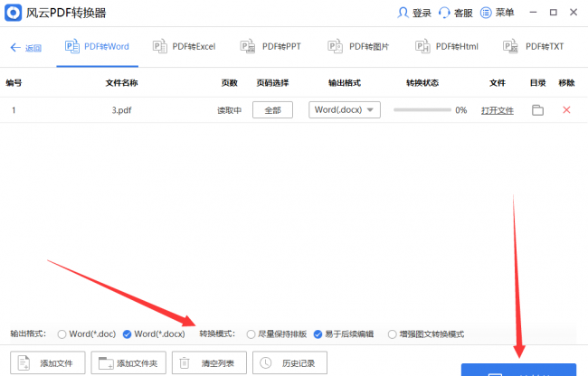Switch to PDF转TXT tab
The image size is (588, 376).
click(x=533, y=47)
